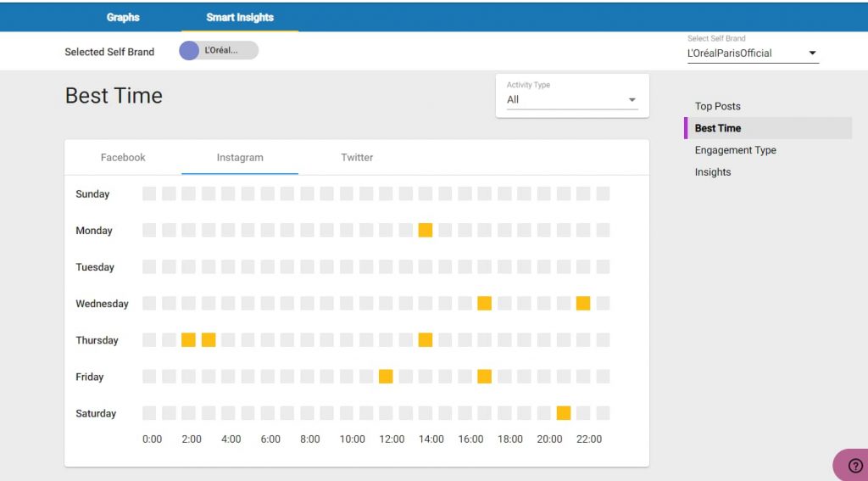868x481 pixels.
Task: Click Monday 14:00 highlighted yellow square
Action: (426, 230)
